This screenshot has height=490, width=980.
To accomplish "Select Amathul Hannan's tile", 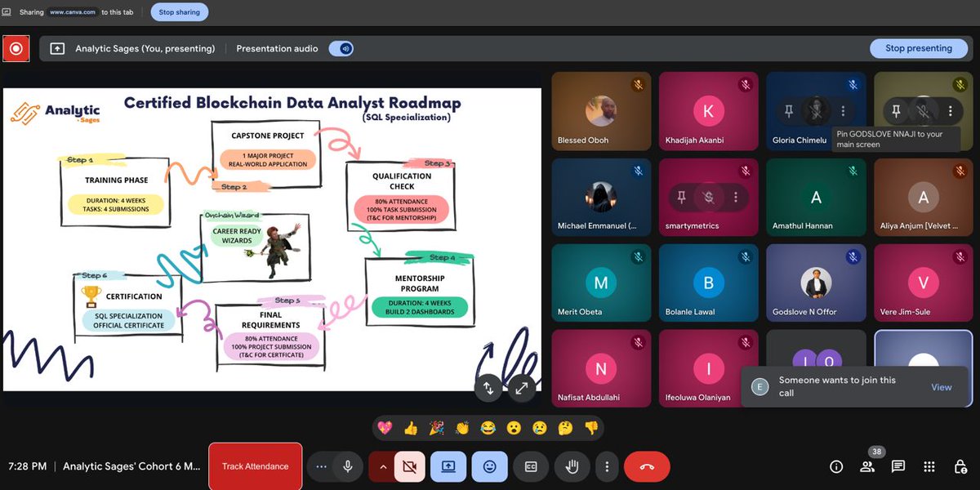I will tap(816, 197).
